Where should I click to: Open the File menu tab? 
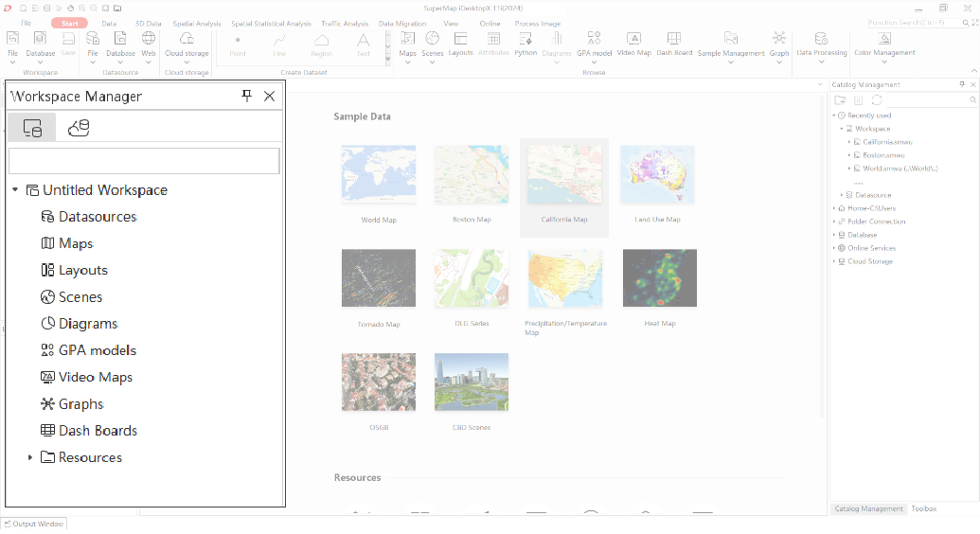click(26, 23)
